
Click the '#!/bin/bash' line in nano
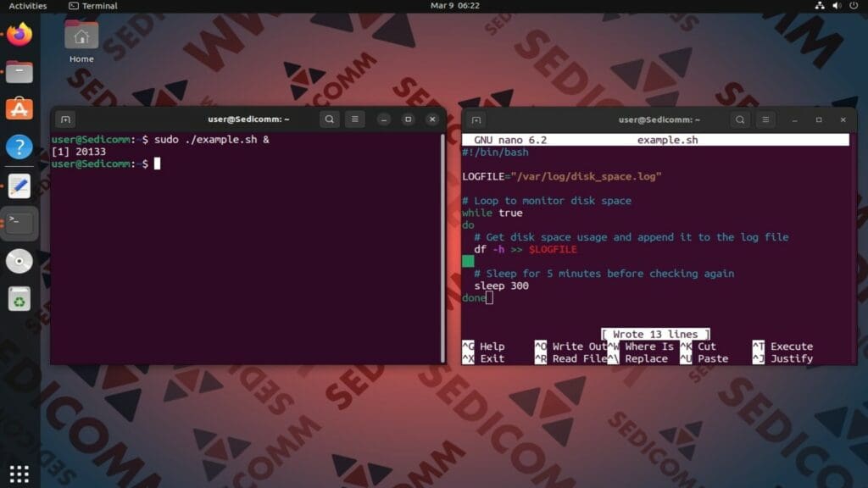click(x=495, y=152)
